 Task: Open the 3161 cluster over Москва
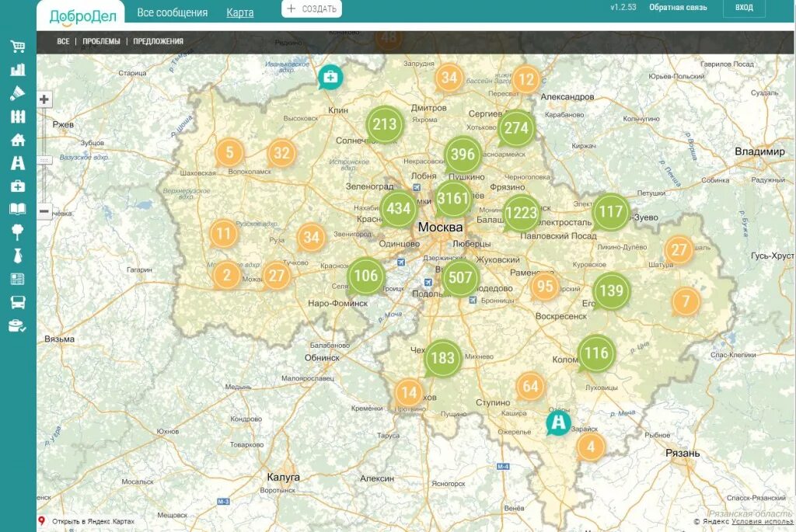pos(453,198)
